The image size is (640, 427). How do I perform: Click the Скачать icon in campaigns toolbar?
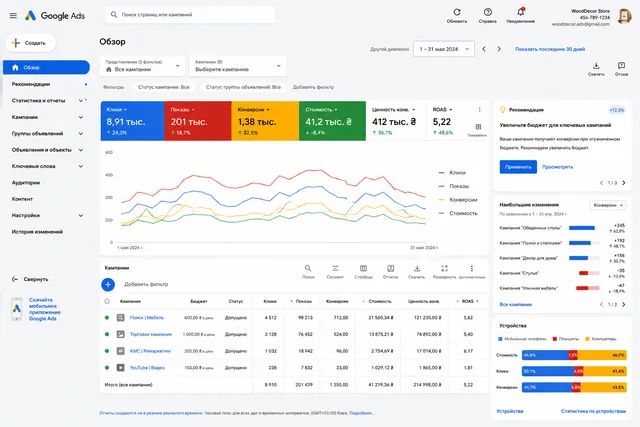click(x=417, y=268)
